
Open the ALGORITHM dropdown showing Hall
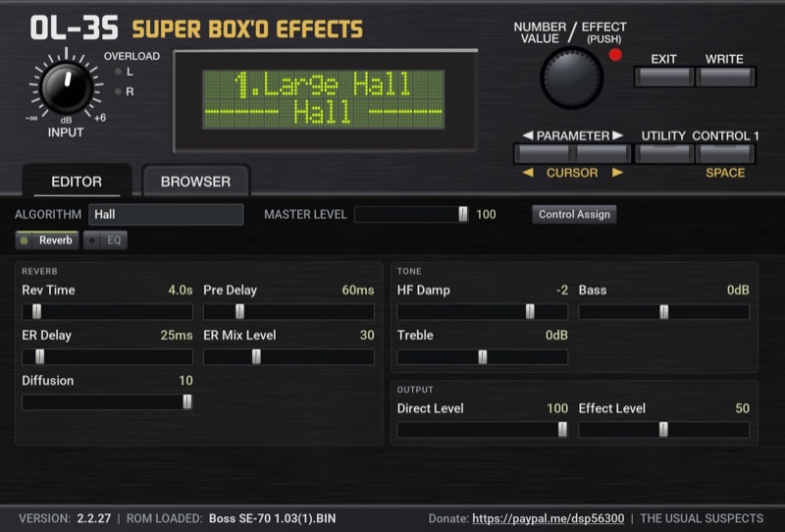tap(166, 214)
